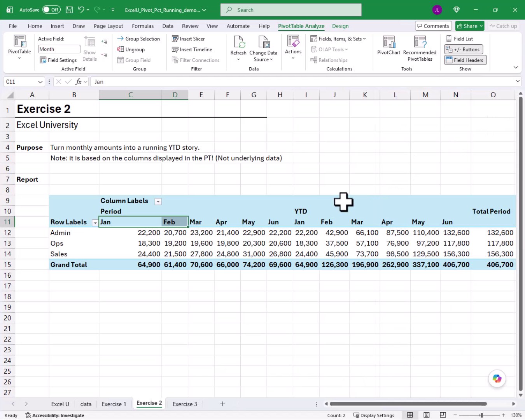This screenshot has width=525, height=420.
Task: Insert Slicer for pivot table
Action: click(x=188, y=39)
